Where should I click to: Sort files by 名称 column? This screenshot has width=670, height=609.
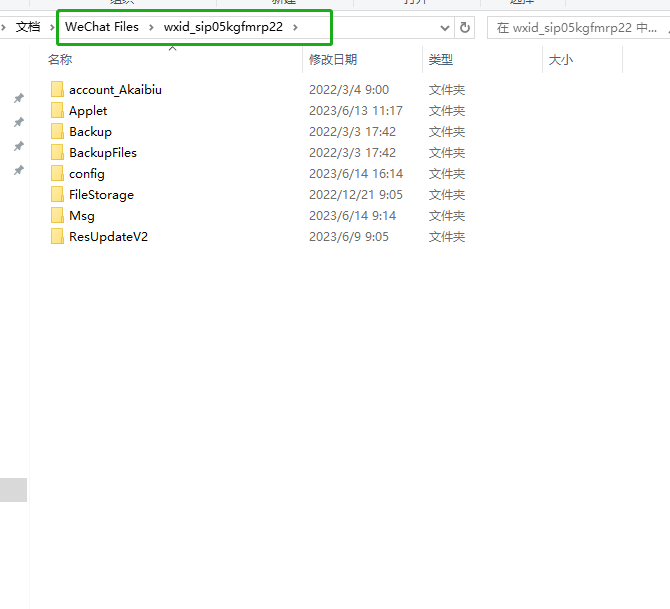(60, 60)
